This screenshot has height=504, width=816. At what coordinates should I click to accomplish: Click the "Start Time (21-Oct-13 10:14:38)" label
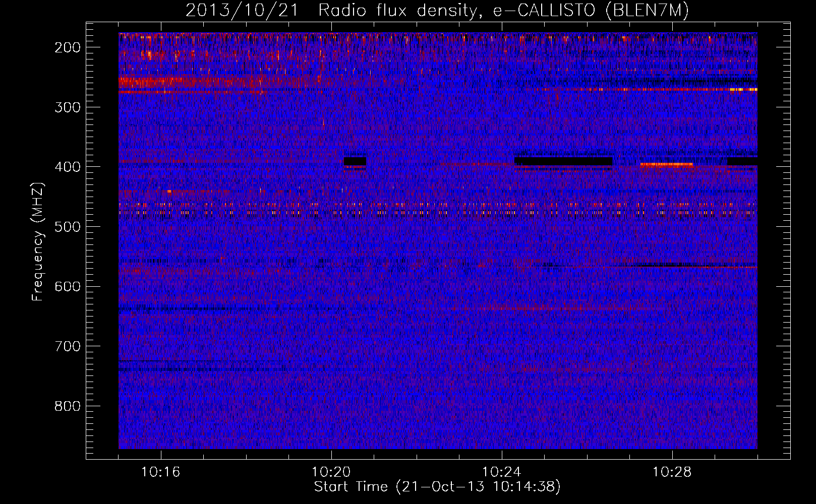click(437, 487)
